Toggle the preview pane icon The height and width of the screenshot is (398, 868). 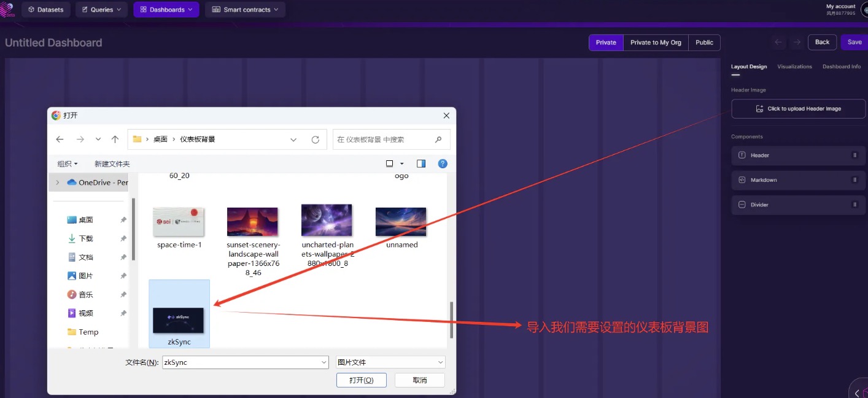[x=421, y=163]
